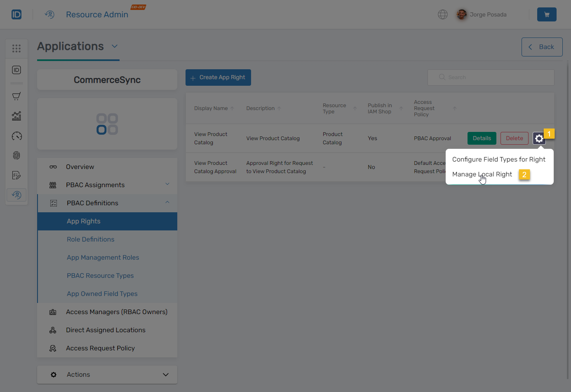Select the fingerprint icon in sidebar
Viewport: 571px width, 392px height.
point(16,155)
